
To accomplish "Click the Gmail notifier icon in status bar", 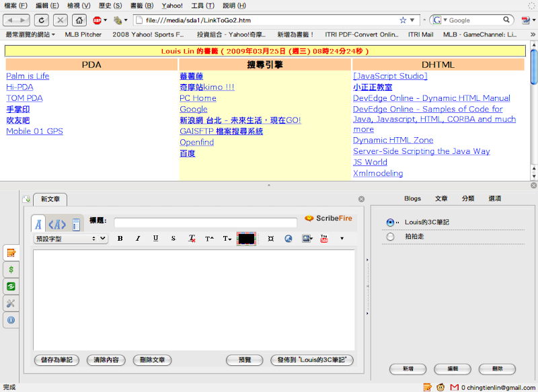I will 455,387.
